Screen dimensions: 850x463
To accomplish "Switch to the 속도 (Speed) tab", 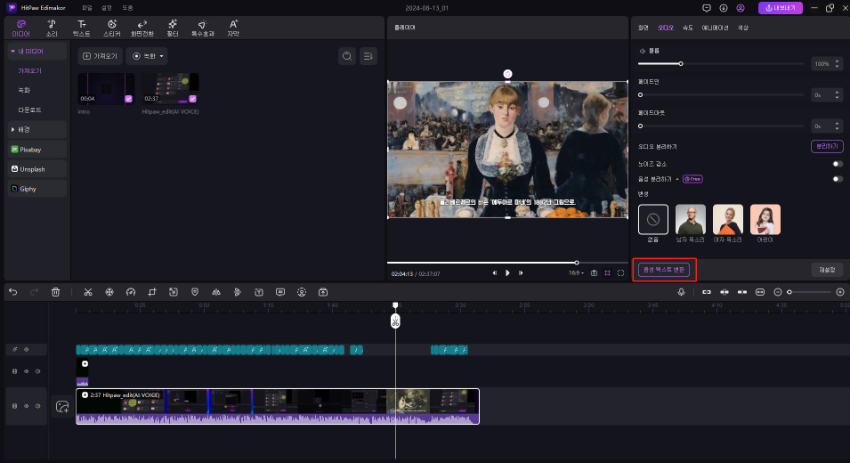I will click(x=687, y=27).
